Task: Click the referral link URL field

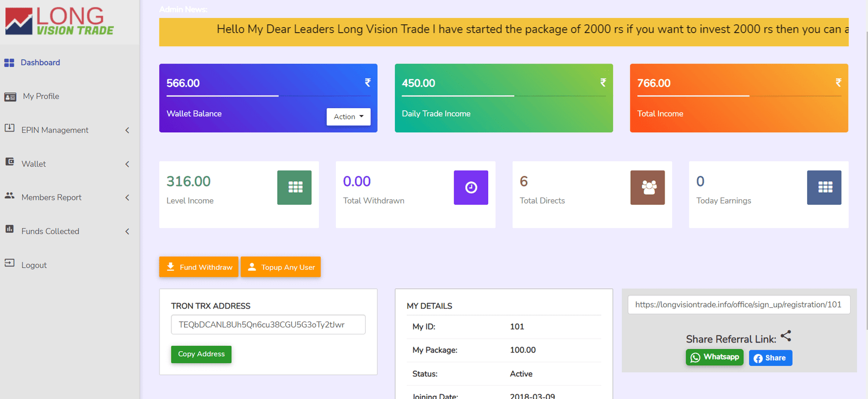Action: tap(739, 305)
